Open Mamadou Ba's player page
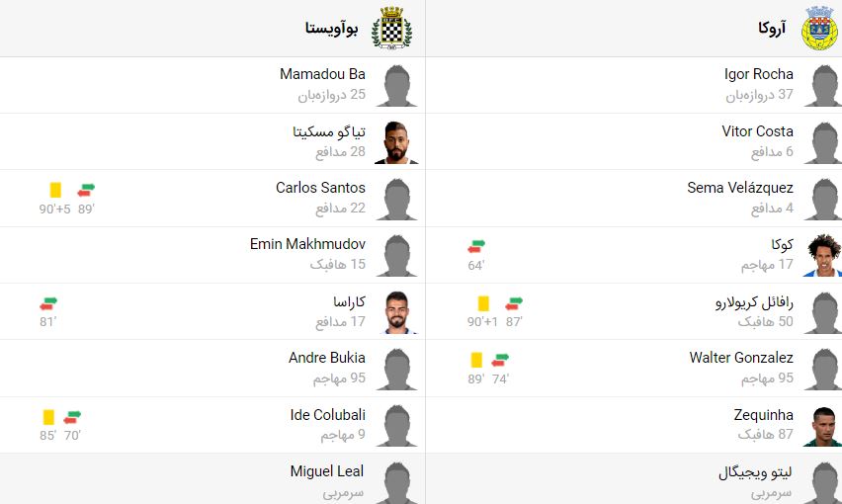 point(322,74)
